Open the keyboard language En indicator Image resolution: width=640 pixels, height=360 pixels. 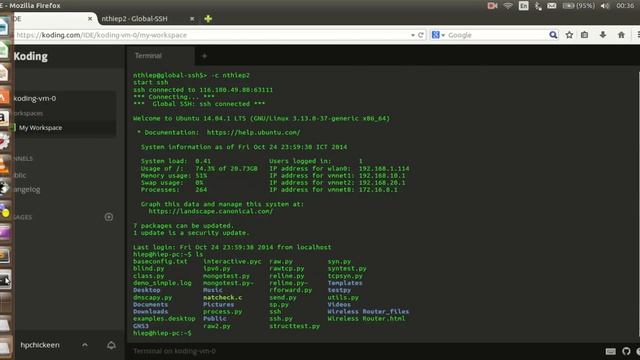coord(523,6)
